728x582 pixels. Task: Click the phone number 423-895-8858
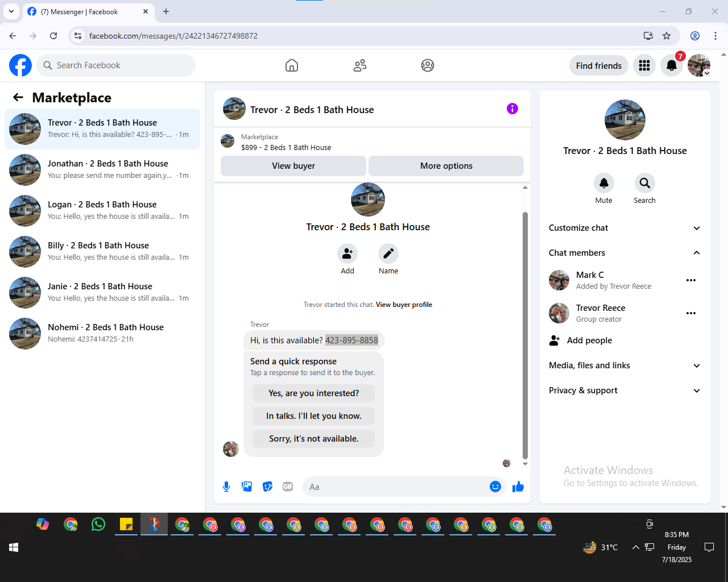tap(351, 340)
